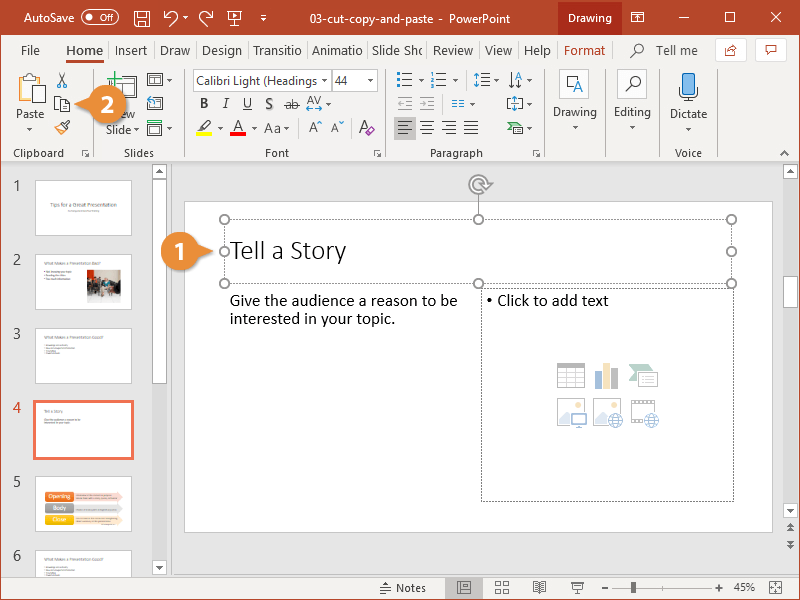Toggle italic formatting
Viewport: 800px width, 600px height.
coord(225,104)
